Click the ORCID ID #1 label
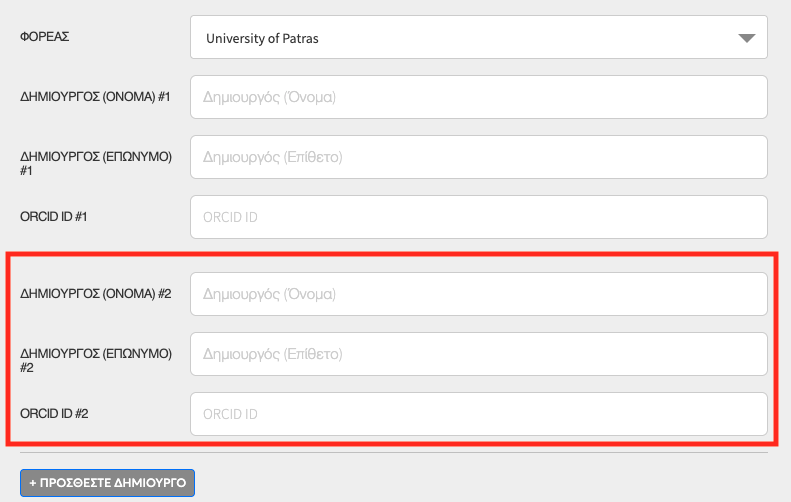 56,216
